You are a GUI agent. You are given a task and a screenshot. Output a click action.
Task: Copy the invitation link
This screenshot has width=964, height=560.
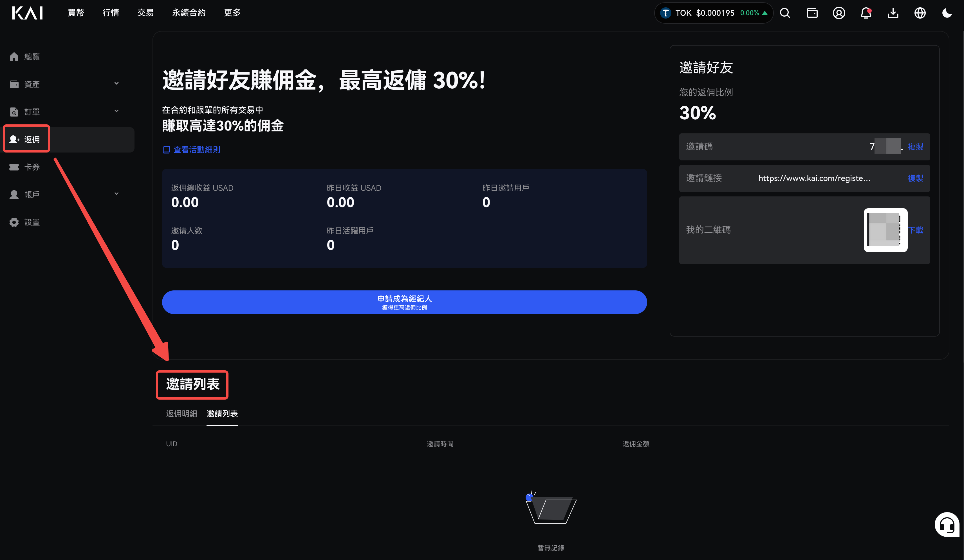915,178
